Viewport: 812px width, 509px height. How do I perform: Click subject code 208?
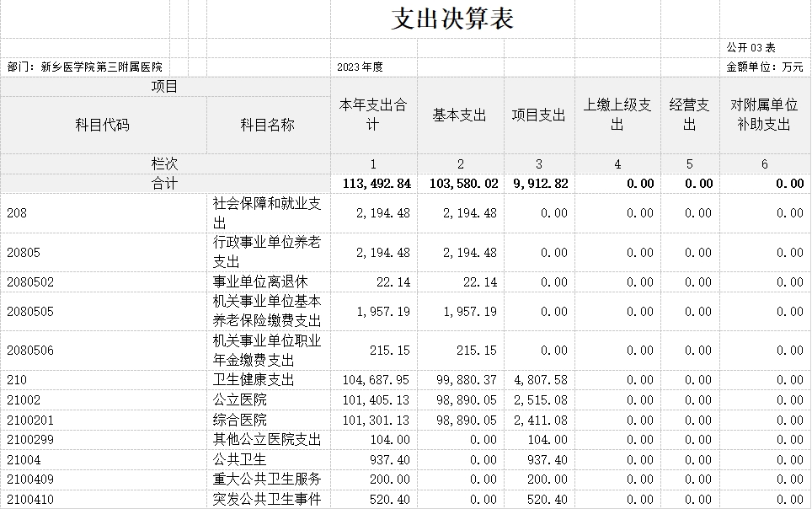coord(17,213)
